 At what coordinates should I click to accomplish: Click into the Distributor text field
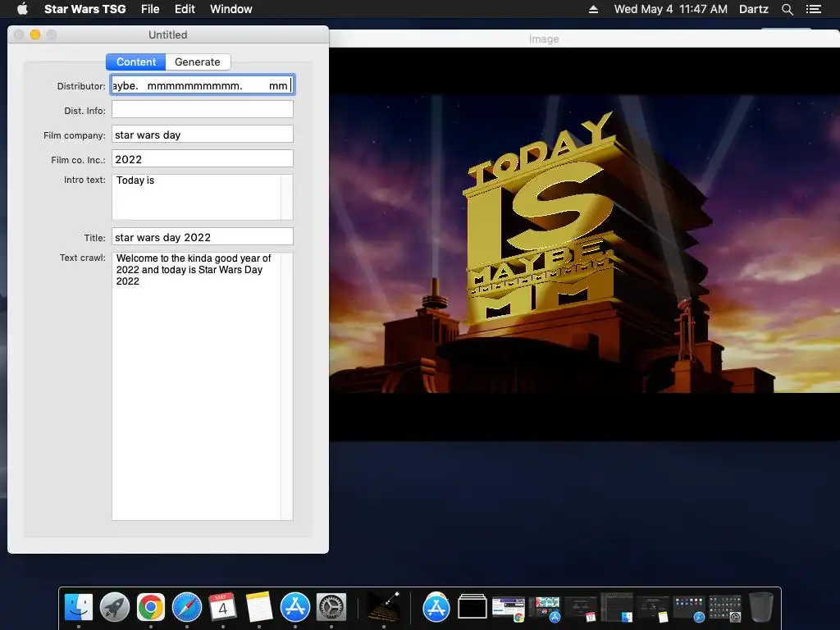pyautogui.click(x=203, y=85)
